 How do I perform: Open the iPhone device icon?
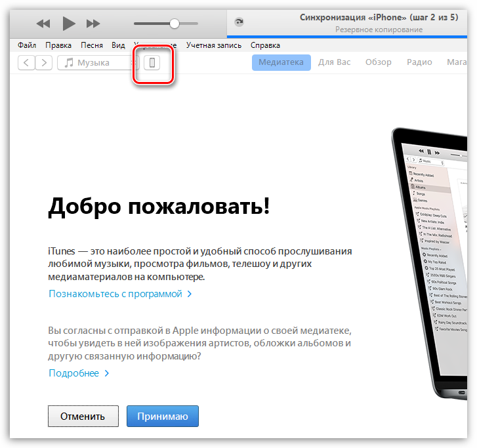(152, 63)
